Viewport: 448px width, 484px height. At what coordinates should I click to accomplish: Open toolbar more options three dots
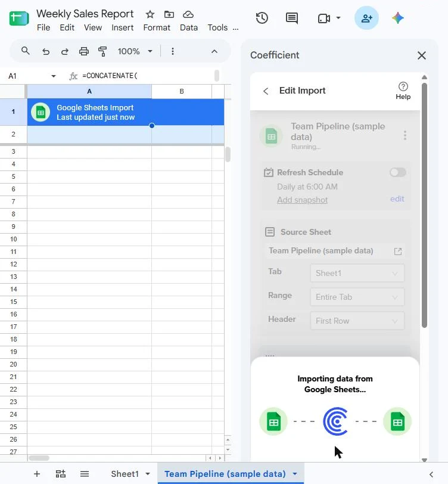[x=173, y=51]
